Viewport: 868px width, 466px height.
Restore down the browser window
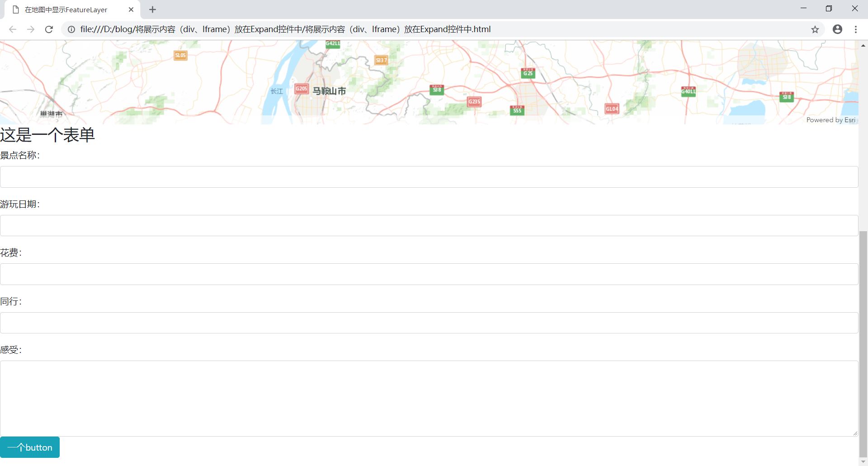[829, 8]
